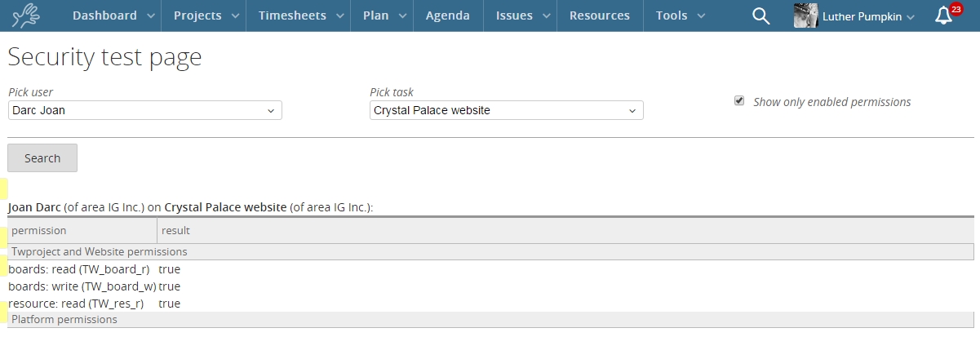Open the search magnifier icon
Viewport: 980px width, 337px height.
pyautogui.click(x=760, y=16)
